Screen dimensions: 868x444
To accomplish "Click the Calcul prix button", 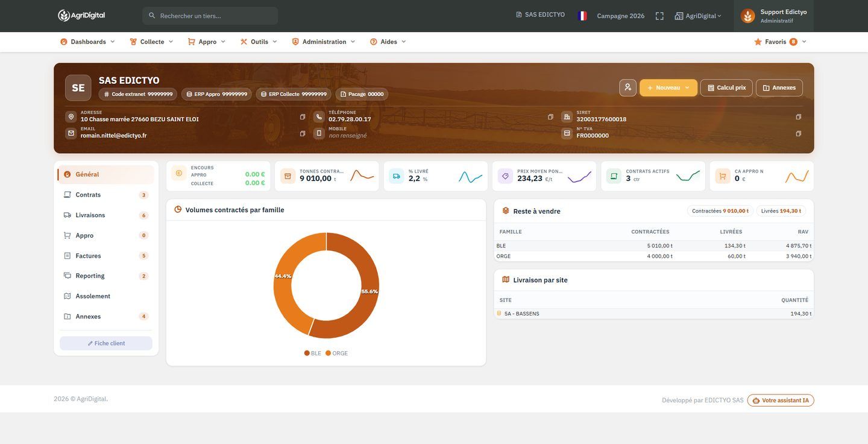I will point(726,87).
